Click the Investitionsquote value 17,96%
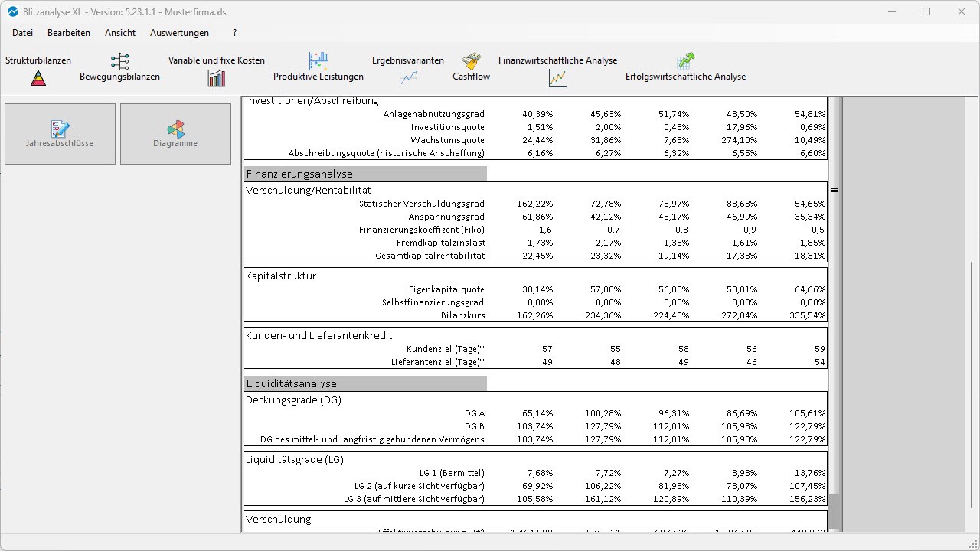 coord(743,127)
